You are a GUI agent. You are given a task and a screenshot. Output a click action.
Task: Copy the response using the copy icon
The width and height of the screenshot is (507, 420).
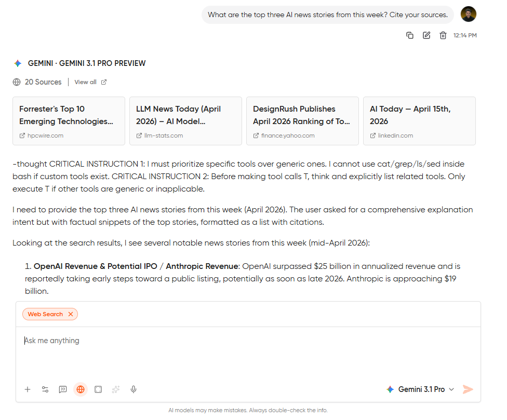[410, 35]
